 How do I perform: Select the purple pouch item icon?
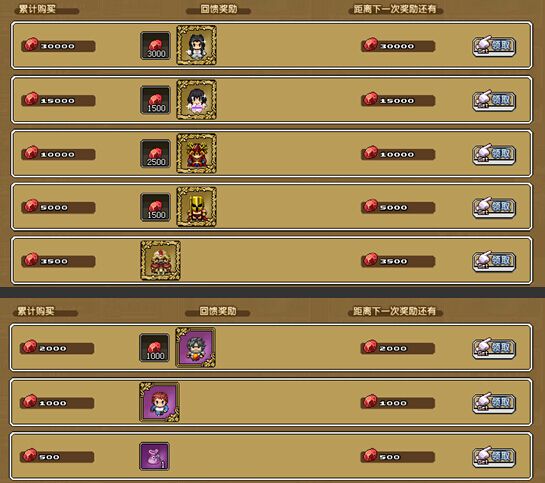click(154, 456)
